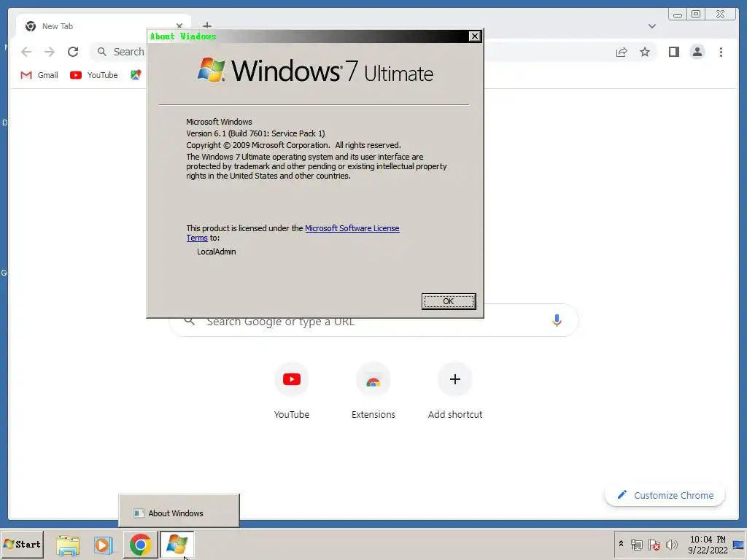
Task: Launch Windows Media Player from the taskbar
Action: [x=103, y=545]
